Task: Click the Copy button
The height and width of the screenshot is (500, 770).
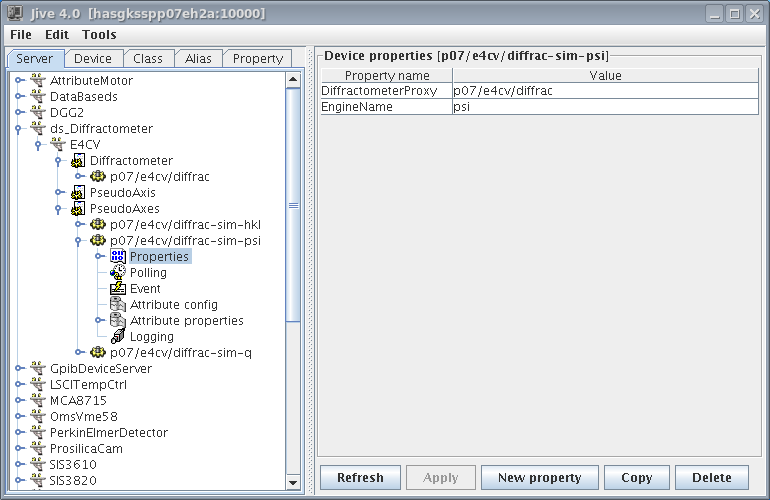Action: (x=637, y=477)
